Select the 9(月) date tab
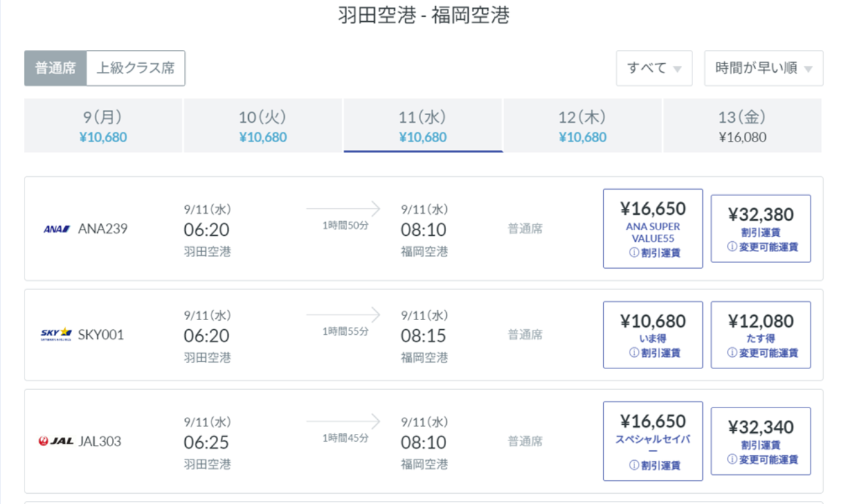The width and height of the screenshot is (848, 504). (x=103, y=125)
